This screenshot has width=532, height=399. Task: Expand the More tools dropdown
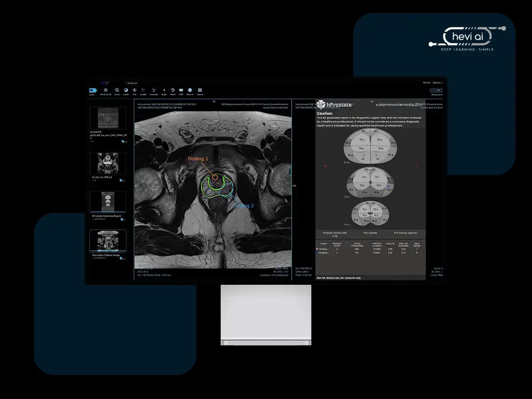[190, 91]
